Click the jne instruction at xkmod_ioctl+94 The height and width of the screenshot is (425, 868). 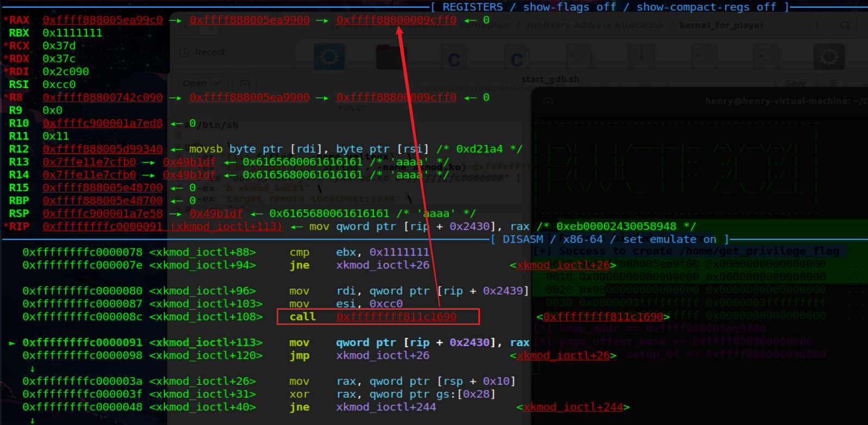pos(359,265)
